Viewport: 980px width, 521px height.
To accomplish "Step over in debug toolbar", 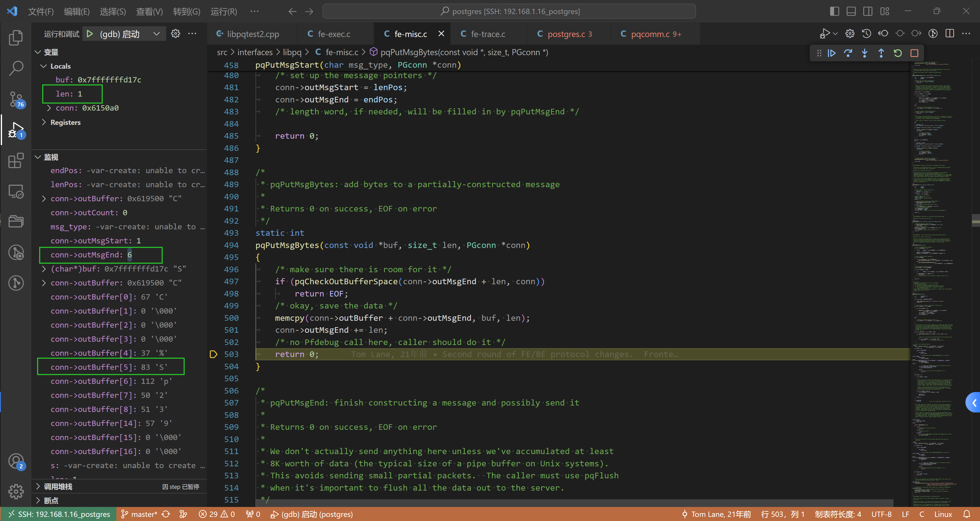I will pyautogui.click(x=848, y=53).
